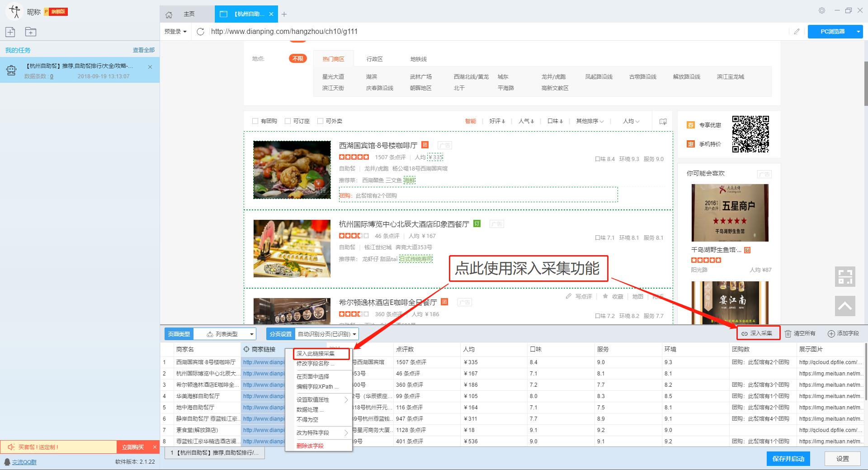The height and width of the screenshot is (470, 868).
Task: Click 保存并启动 button
Action: (x=788, y=459)
